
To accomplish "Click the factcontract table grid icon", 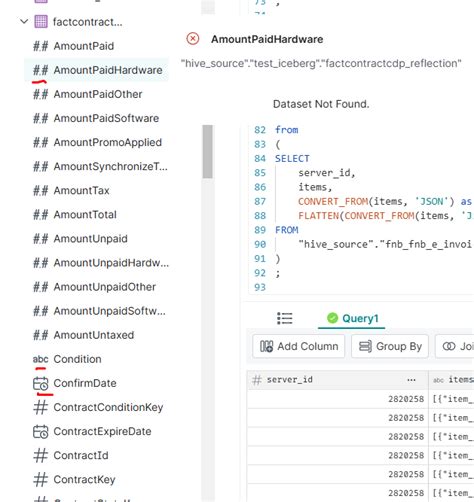I will click(x=41, y=22).
